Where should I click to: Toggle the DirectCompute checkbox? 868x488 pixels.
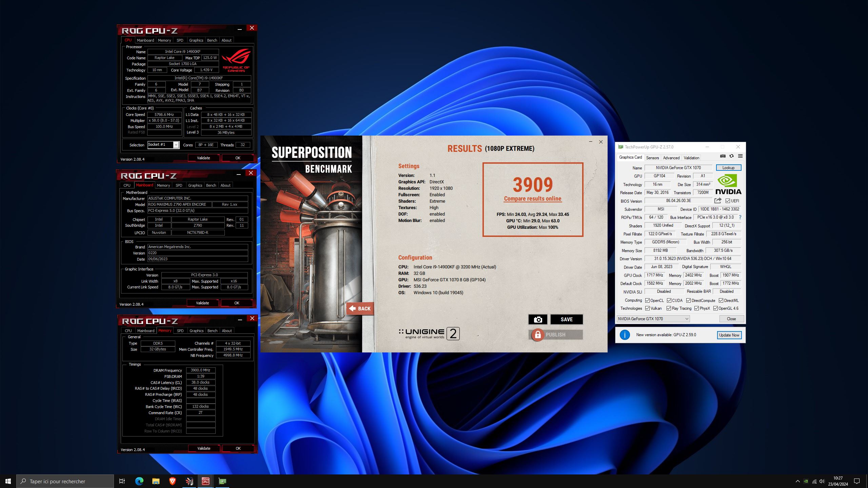click(x=688, y=301)
